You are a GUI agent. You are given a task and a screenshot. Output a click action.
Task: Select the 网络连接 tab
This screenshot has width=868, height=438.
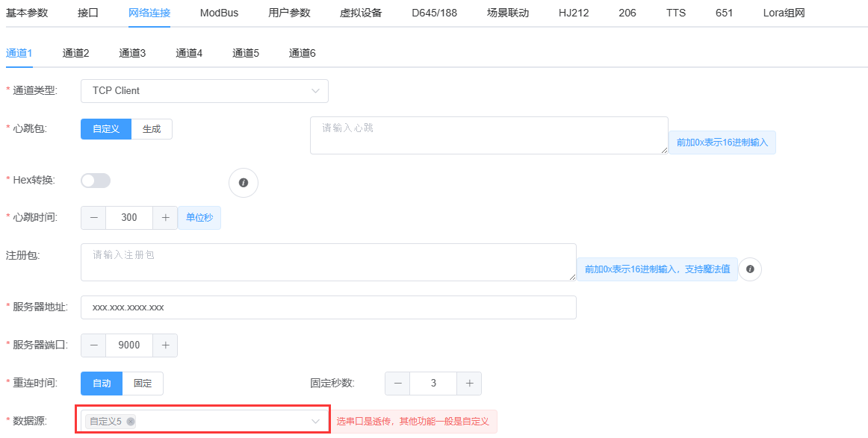pyautogui.click(x=149, y=13)
